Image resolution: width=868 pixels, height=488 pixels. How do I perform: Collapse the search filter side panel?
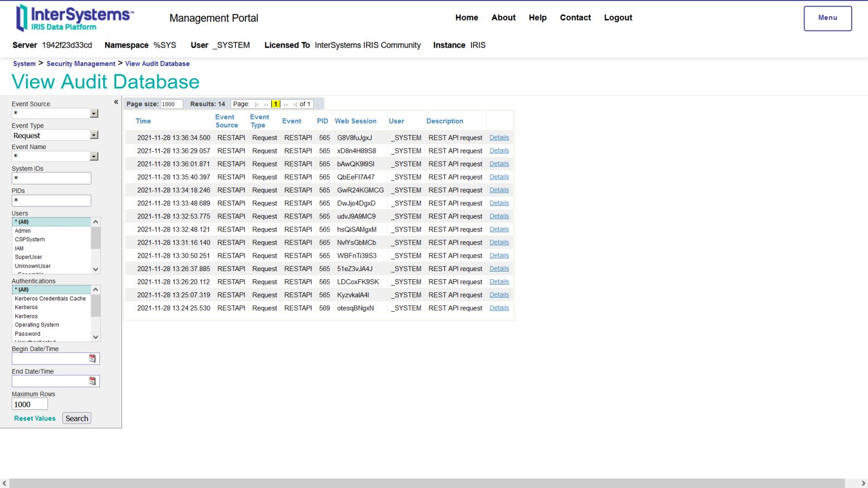[116, 102]
